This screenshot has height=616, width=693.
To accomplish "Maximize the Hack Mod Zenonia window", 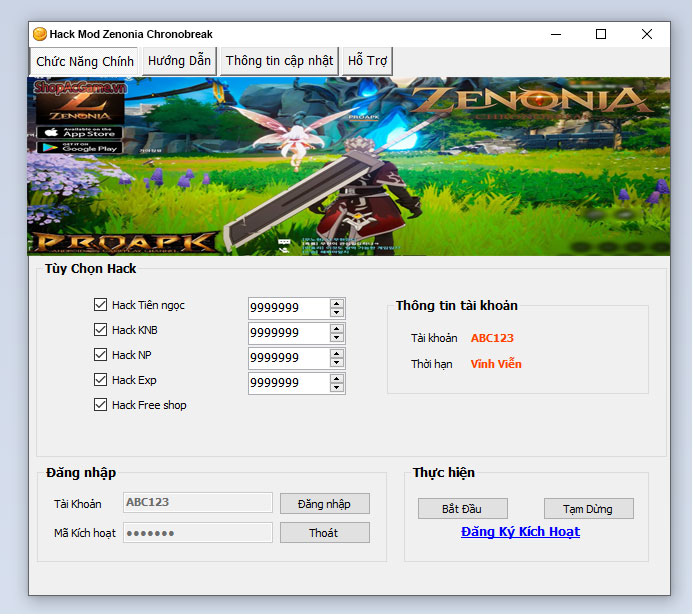I will point(601,34).
